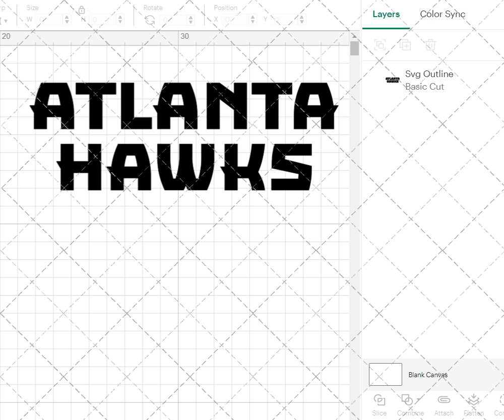Click the Height input field
504x420 pixels.
click(103, 20)
